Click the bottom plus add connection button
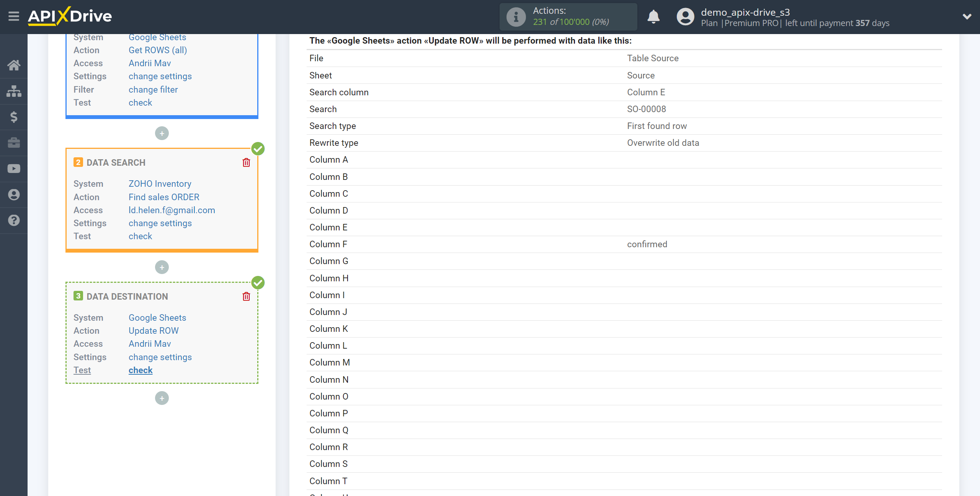Screen dimensions: 980x496 [x=161, y=398]
